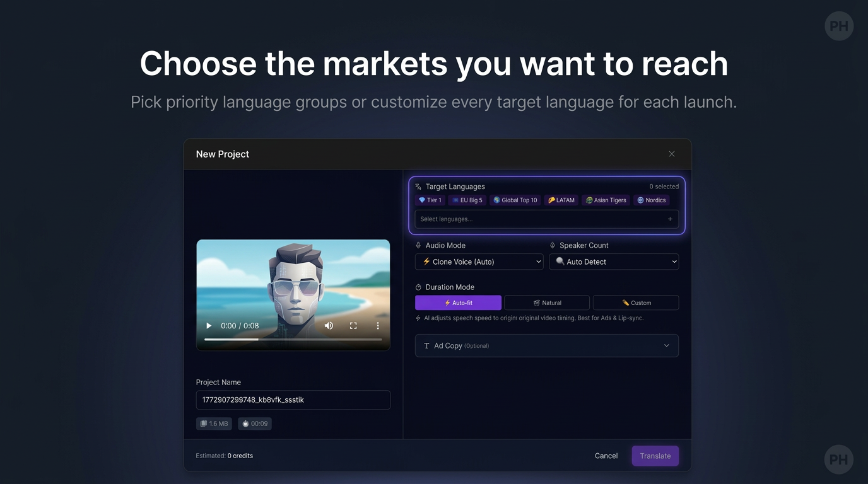The width and height of the screenshot is (868, 484).
Task: Select the Global Top 10 language group
Action: click(515, 200)
